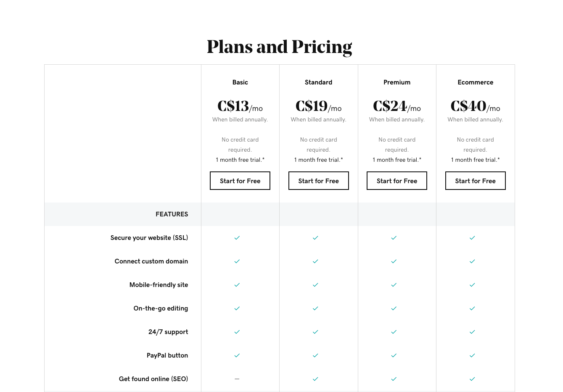The image size is (563, 392).
Task: Click the Secure your website (SSL) label
Action: (149, 238)
